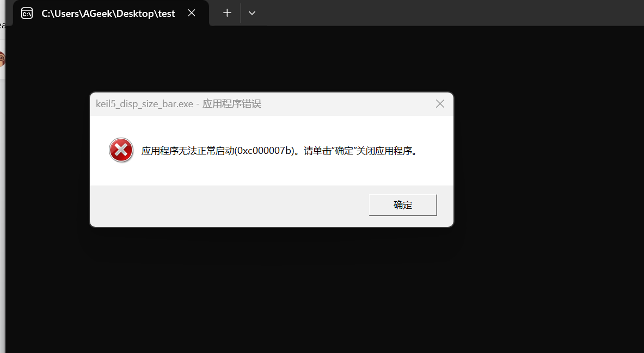644x353 pixels.
Task: Click the black terminal area right of the dialog
Action: point(544,163)
